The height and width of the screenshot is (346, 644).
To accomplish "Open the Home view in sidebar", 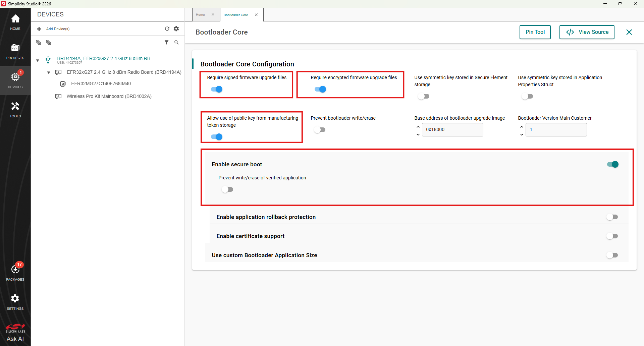I will pyautogui.click(x=15, y=22).
